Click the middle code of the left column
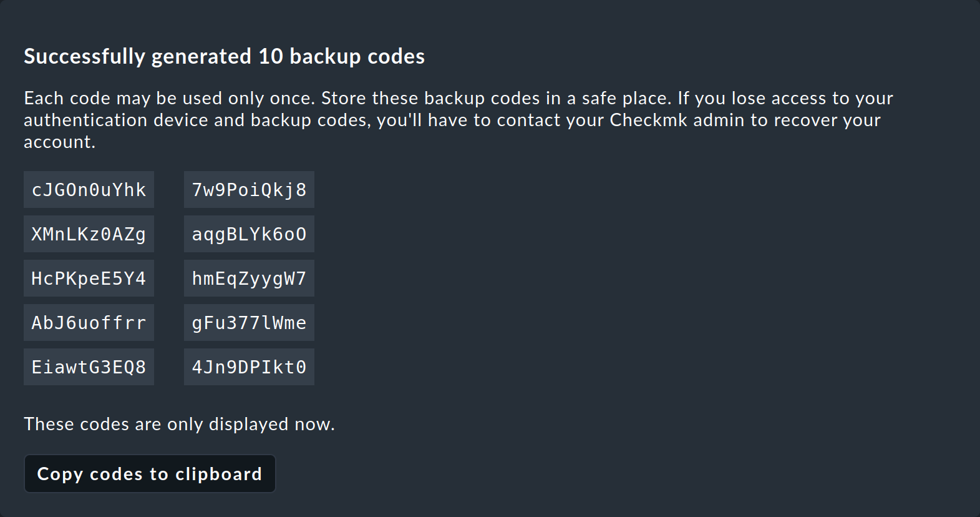This screenshot has width=980, height=517. [88, 278]
